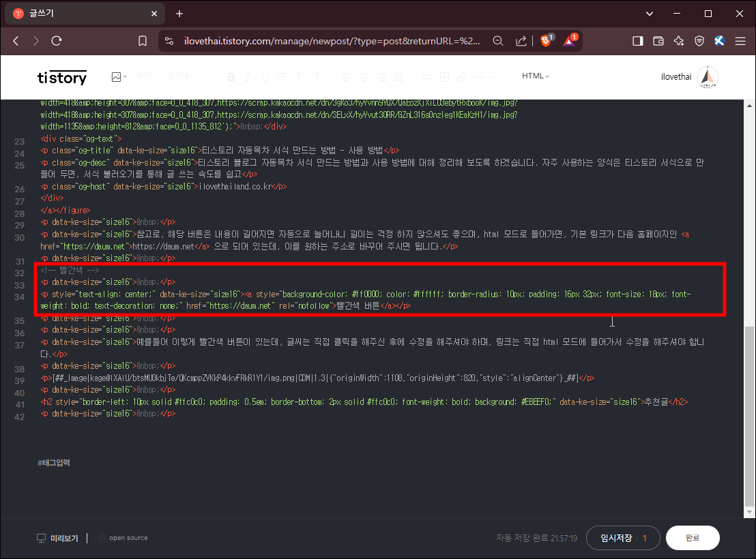Bookmark this page using bookmark icon
This screenshot has width=756, height=559.
pyautogui.click(x=142, y=41)
